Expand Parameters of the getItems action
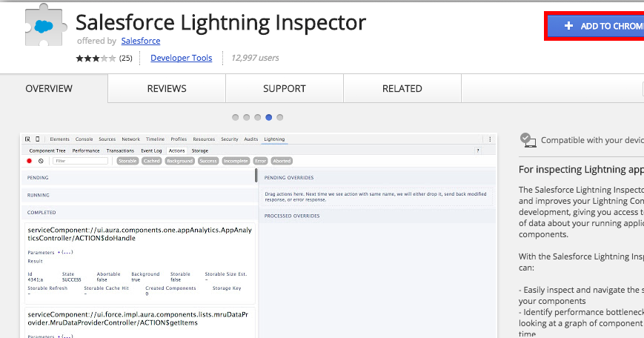Screen dimensions: 644x338 point(66,336)
